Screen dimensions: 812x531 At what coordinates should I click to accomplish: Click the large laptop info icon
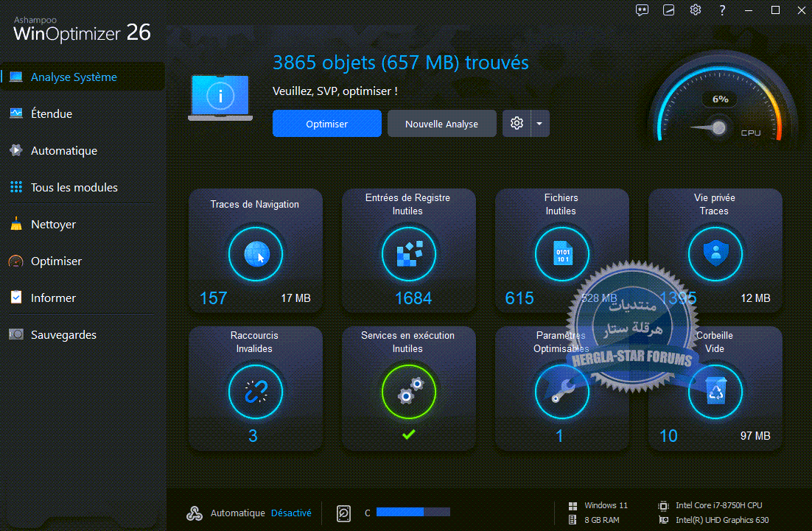(220, 98)
